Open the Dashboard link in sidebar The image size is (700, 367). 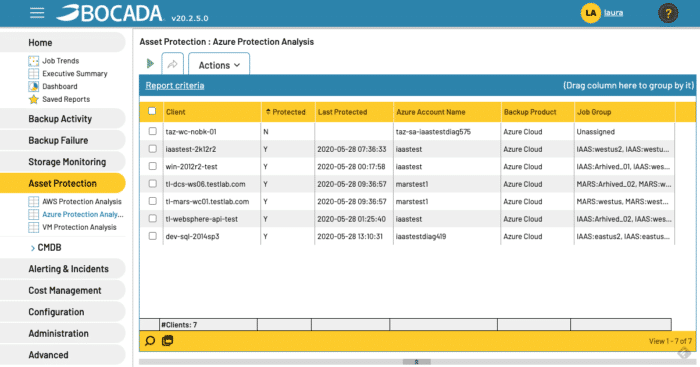[60, 86]
